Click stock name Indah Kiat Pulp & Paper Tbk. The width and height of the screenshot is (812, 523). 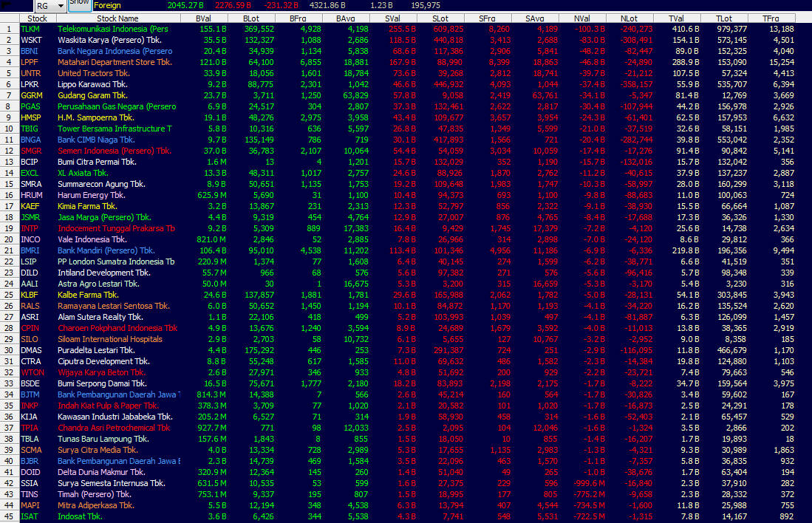pos(108,406)
